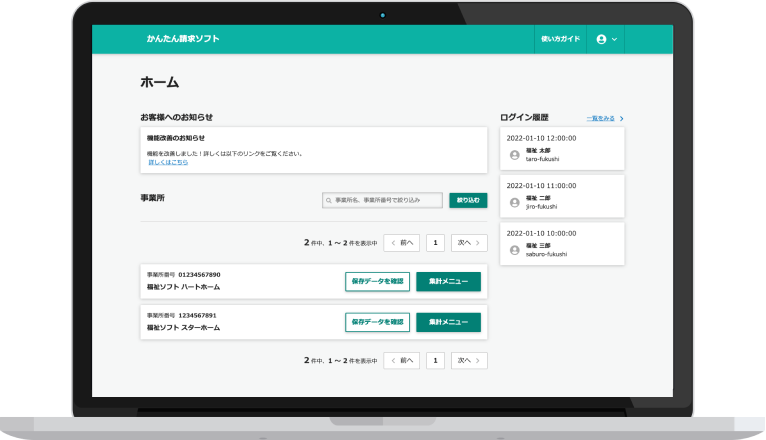Image resolution: width=766 pixels, height=440 pixels.
Task: Select page 1 in the top pagination
Action: [435, 242]
